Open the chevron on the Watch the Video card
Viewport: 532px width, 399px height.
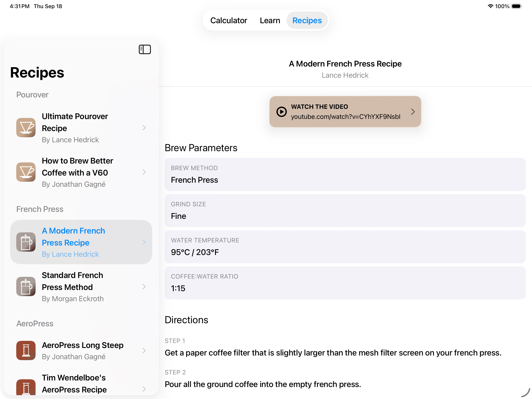coord(413,112)
